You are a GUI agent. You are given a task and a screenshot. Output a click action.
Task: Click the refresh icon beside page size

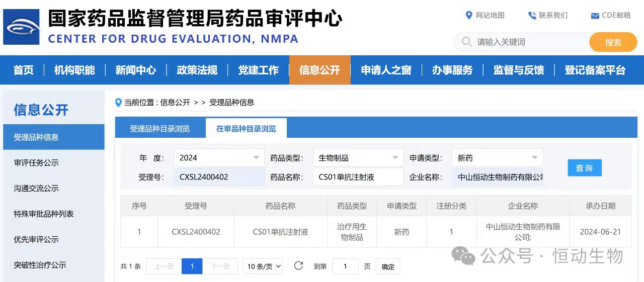click(x=298, y=266)
